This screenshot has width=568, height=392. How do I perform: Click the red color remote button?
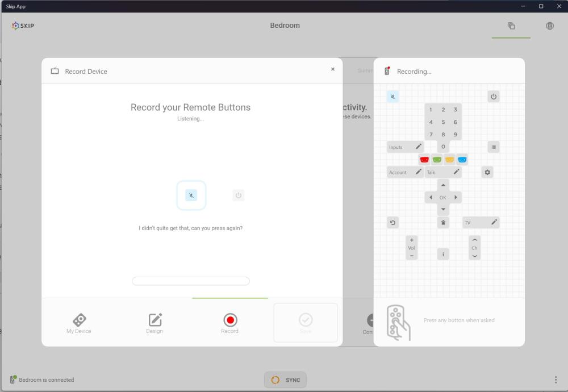click(x=424, y=160)
